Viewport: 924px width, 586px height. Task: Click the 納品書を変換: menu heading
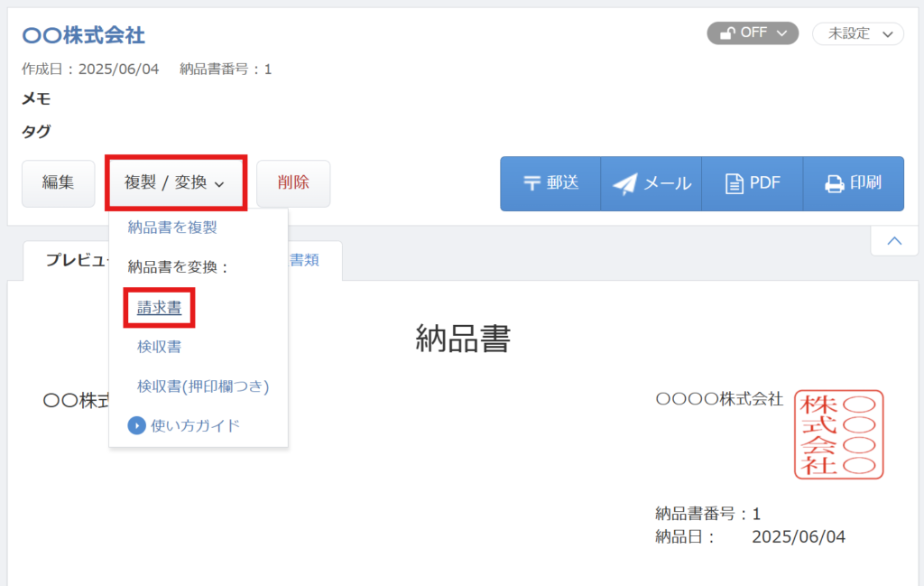[x=178, y=267]
